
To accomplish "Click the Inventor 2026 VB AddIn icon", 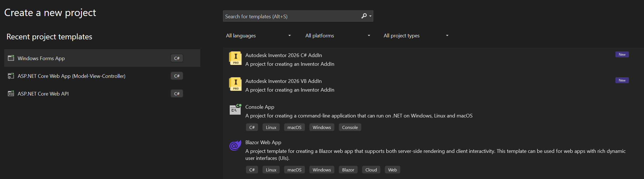I will [x=235, y=84].
